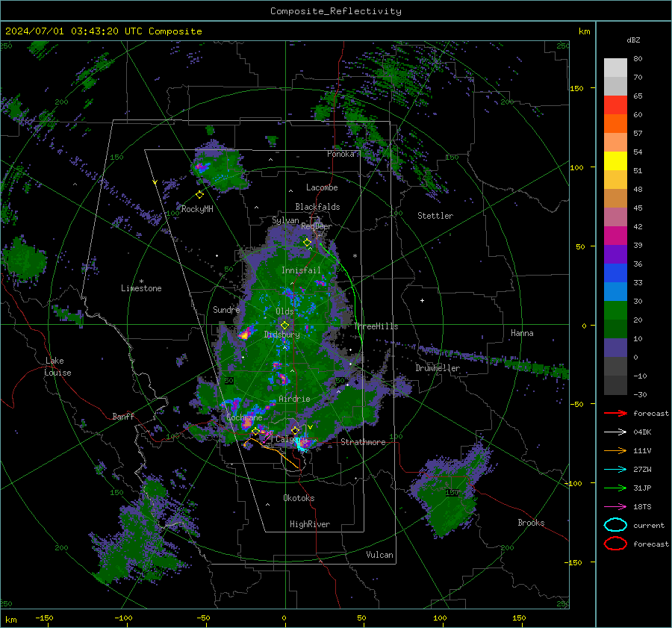Viewport: 672px width, 628px height.
Task: Click the orange swatch between 60 and 57 dBZ
Action: point(615,124)
